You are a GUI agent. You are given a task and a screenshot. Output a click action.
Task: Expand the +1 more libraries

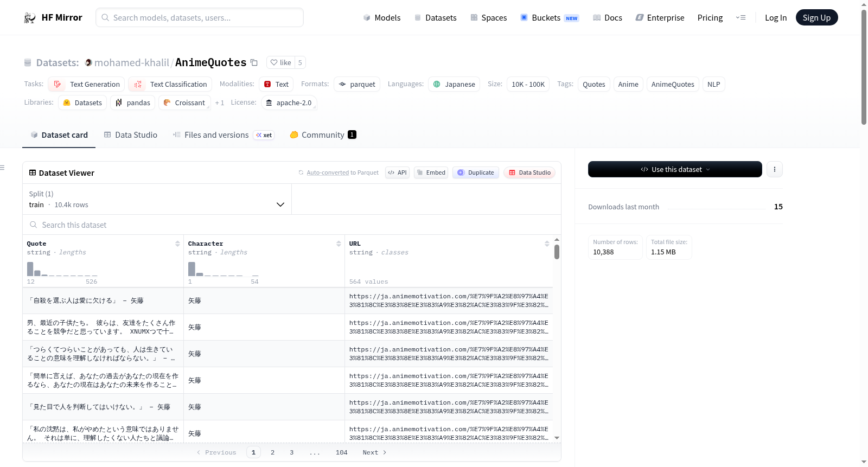(x=220, y=103)
